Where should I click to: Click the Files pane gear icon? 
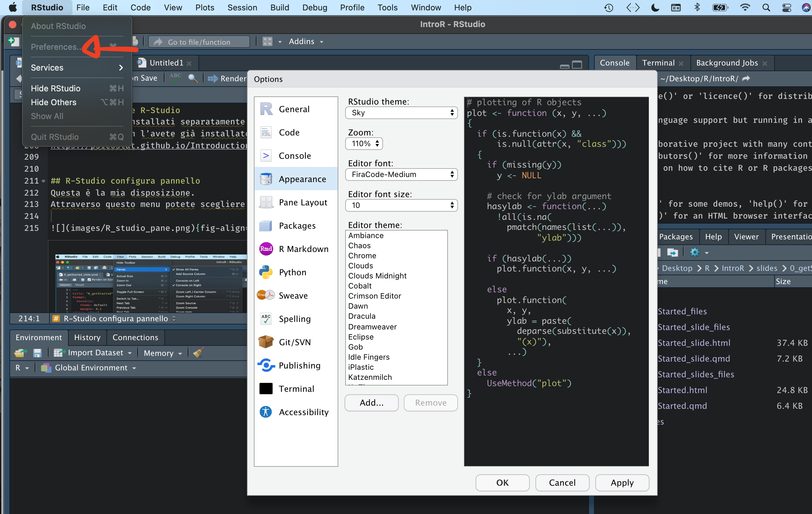point(695,252)
